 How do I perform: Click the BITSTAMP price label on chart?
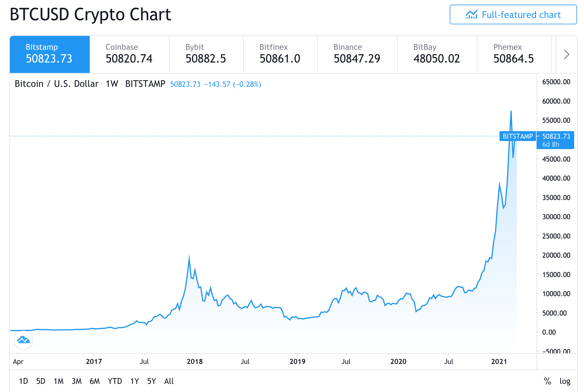pos(517,136)
